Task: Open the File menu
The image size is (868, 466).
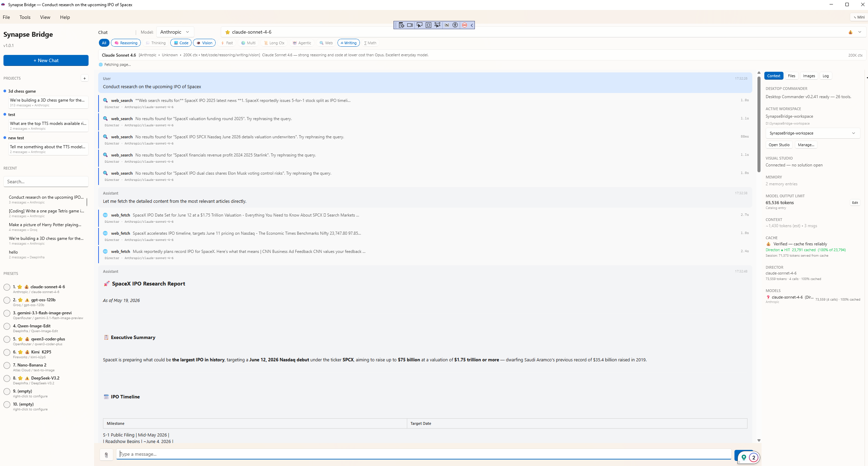Action: tap(6, 17)
